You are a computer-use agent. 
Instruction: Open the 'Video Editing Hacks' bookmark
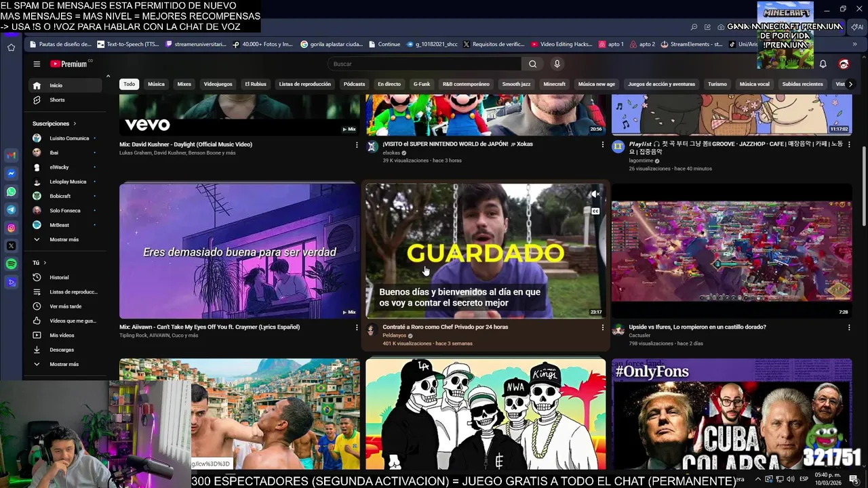click(x=561, y=44)
